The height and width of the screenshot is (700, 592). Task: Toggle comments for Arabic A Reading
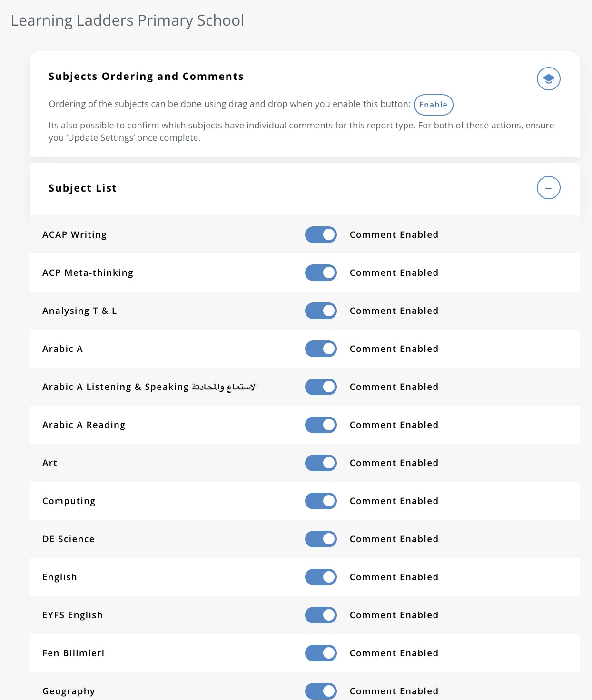[x=321, y=425]
